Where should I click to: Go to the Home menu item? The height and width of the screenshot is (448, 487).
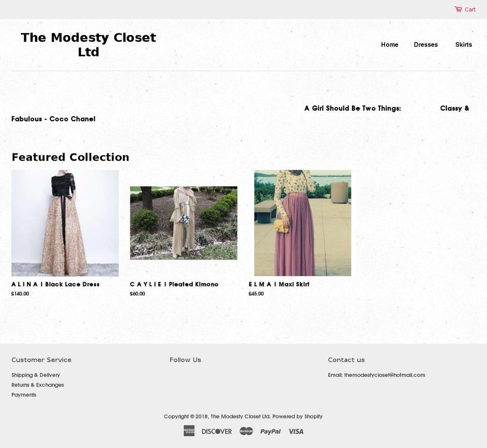pos(390,45)
